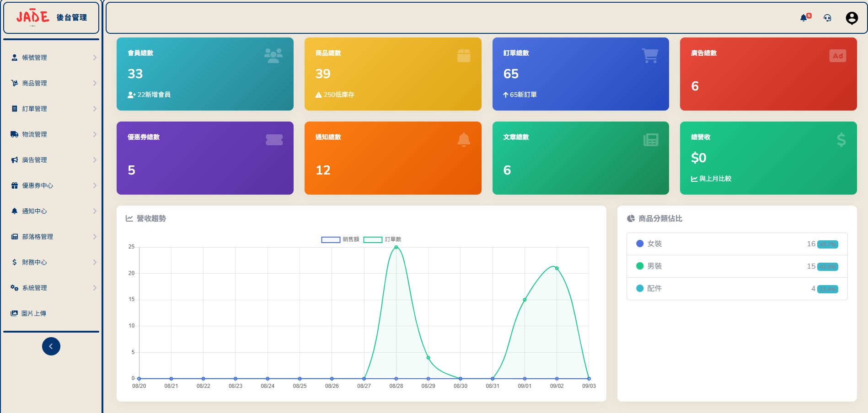The image size is (868, 413).
Task: Click the shopping cart icon on 訂單總數 card
Action: tap(650, 56)
